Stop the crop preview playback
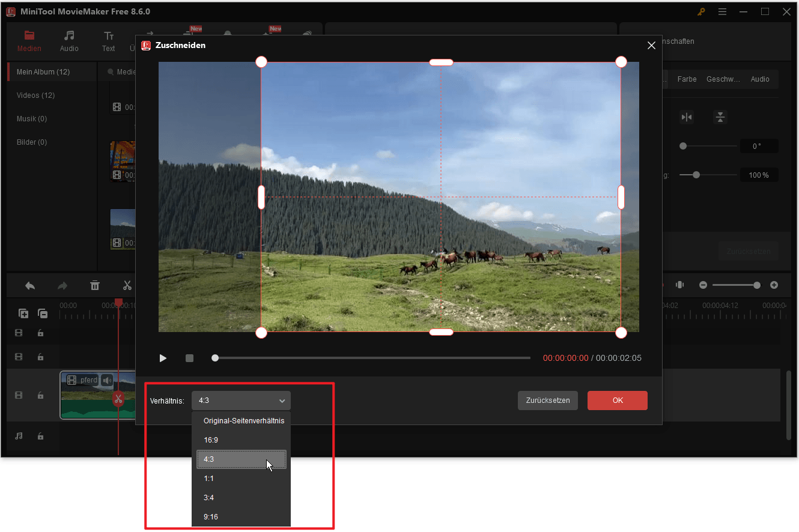 tap(189, 358)
